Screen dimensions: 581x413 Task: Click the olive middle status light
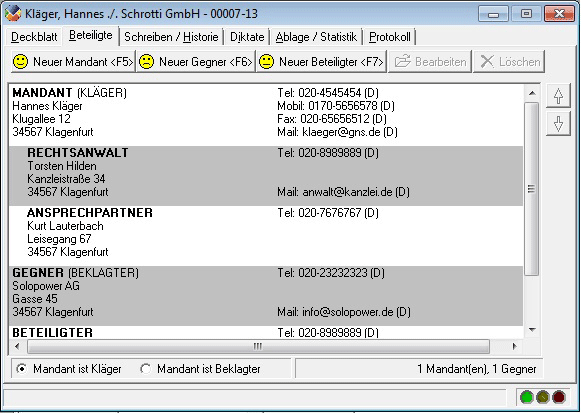click(x=542, y=397)
